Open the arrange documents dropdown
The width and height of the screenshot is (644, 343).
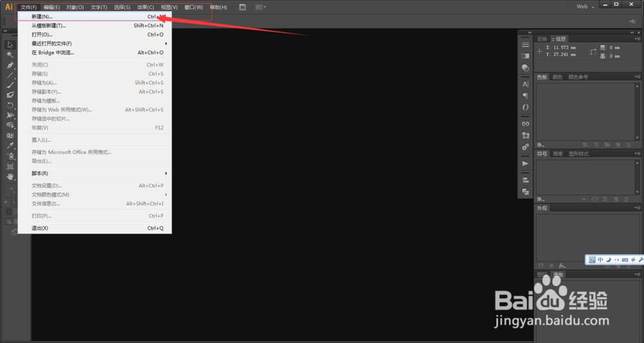point(260,7)
